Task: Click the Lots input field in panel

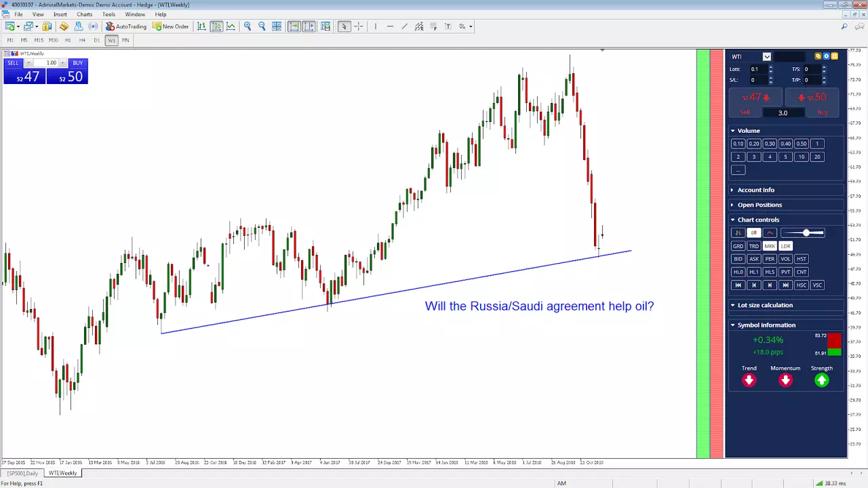Action: click(x=757, y=69)
